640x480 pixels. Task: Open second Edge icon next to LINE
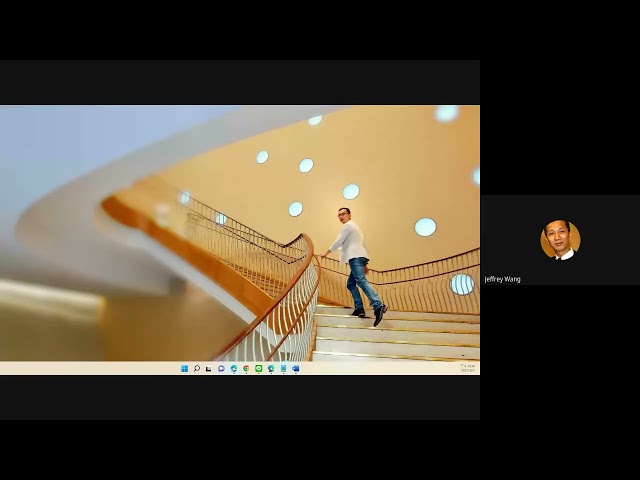pos(271,369)
